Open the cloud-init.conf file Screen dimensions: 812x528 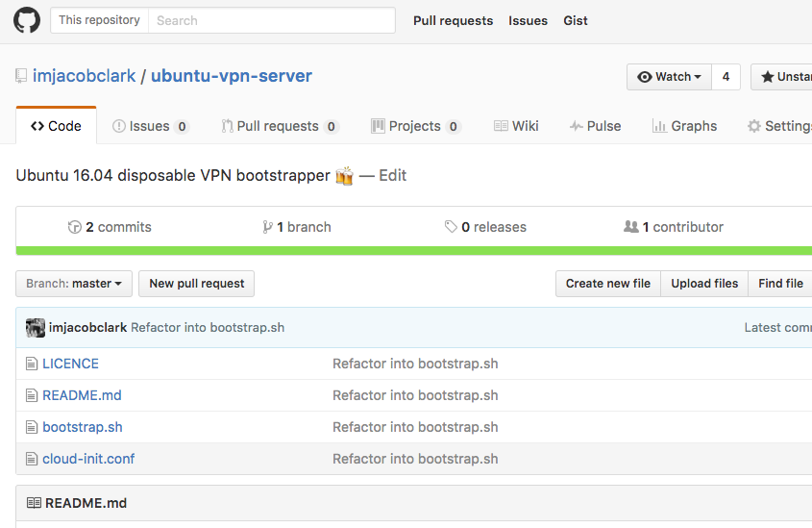coord(88,459)
